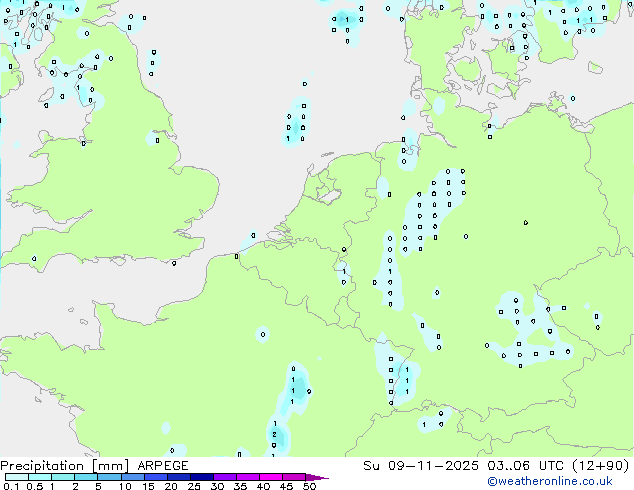Viewport: 634px width, 490px height.
Task: Click the '(12+90)' forecast run text
Action: coord(600,466)
